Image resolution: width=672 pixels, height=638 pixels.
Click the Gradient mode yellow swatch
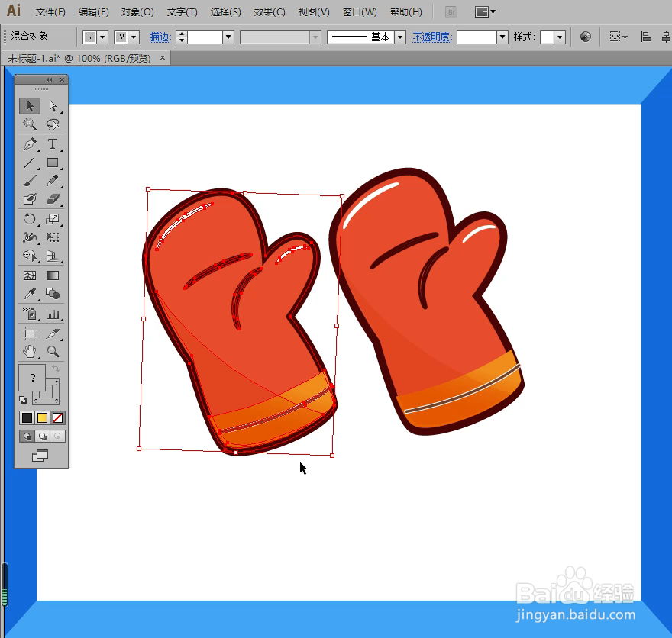[x=42, y=418]
